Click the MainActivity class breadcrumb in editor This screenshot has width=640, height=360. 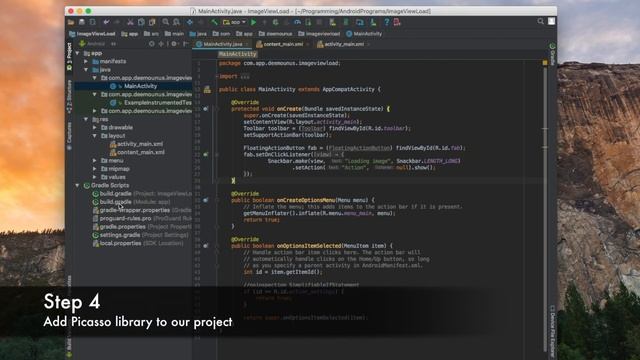click(238, 54)
